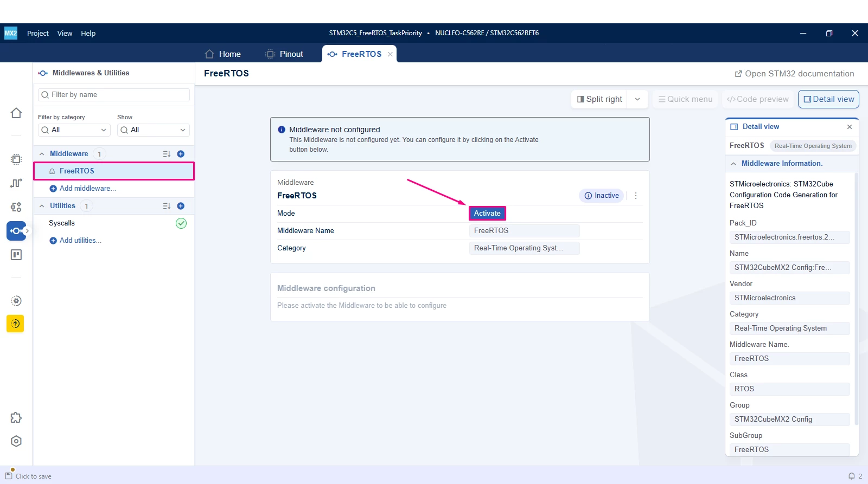Open the Project menu
868x484 pixels.
(x=38, y=33)
